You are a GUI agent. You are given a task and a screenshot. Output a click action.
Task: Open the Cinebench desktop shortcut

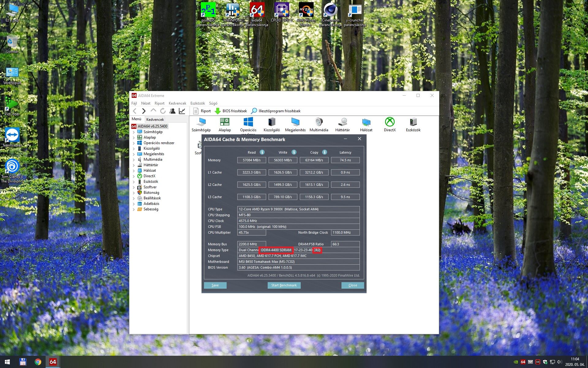(x=330, y=14)
